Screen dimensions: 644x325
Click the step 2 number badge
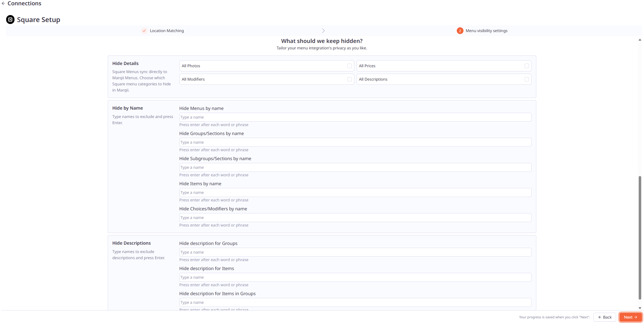[x=460, y=31]
